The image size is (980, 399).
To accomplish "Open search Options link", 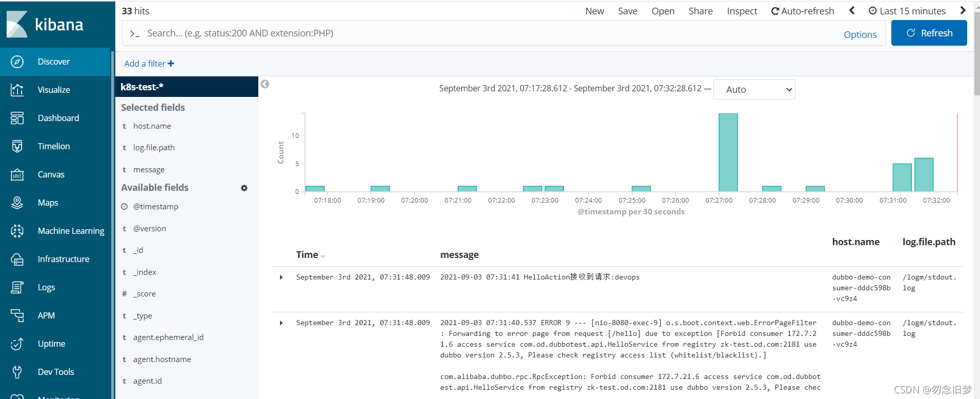I will coord(860,34).
